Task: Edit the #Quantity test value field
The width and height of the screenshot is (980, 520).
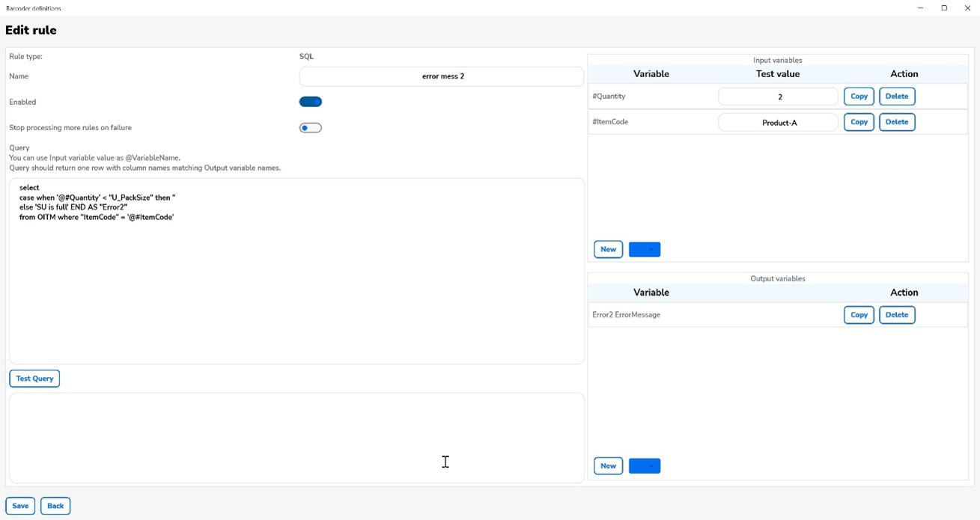Action: pos(778,97)
